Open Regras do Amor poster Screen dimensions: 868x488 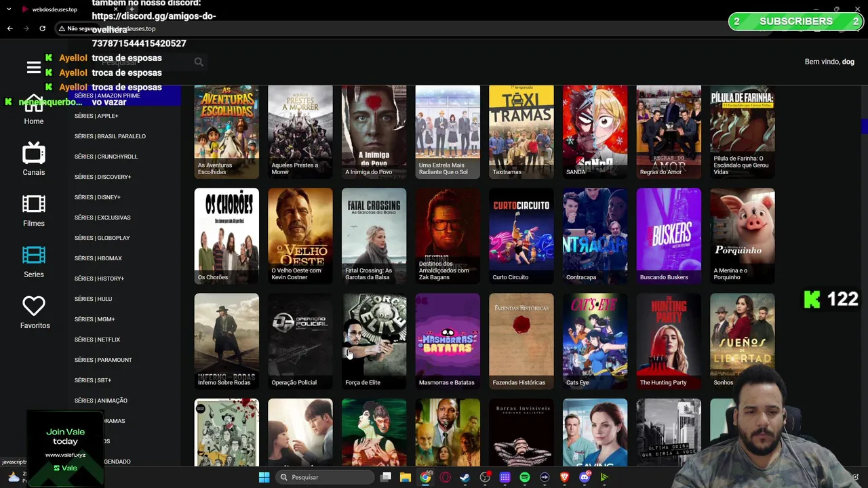point(669,131)
